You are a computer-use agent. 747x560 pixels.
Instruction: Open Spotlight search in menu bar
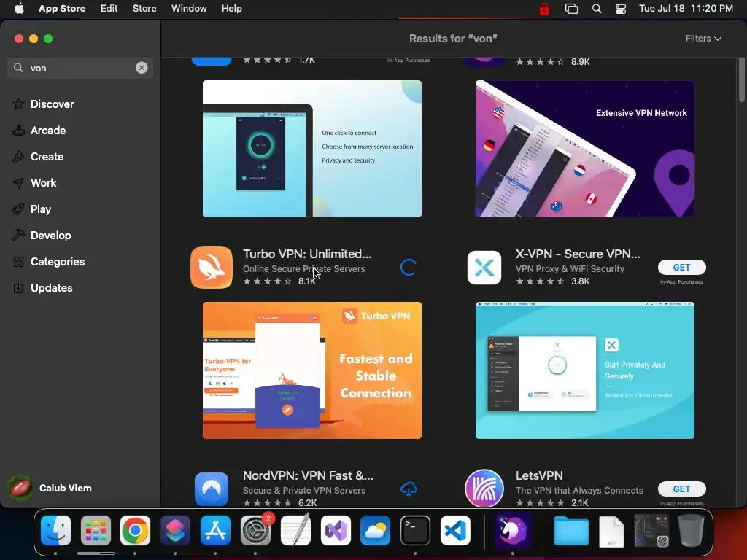[x=597, y=9]
